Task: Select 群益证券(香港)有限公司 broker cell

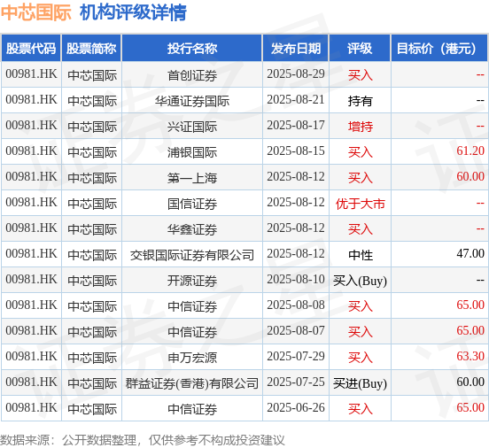Action: point(192,383)
